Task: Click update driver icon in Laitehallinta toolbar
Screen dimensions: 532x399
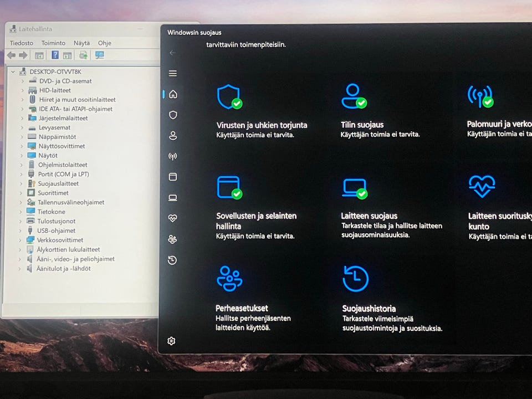Action: click(x=83, y=55)
